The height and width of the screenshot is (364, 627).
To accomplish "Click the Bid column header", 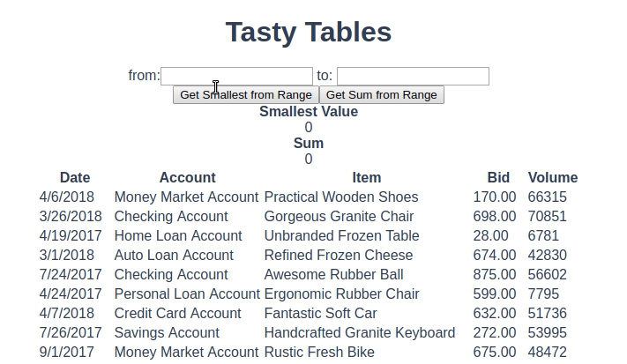I will (498, 177).
